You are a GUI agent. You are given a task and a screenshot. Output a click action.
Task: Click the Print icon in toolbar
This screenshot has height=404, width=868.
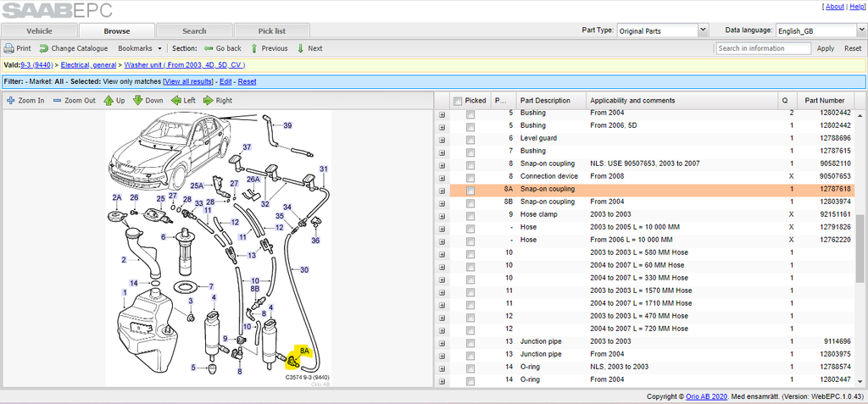point(8,49)
